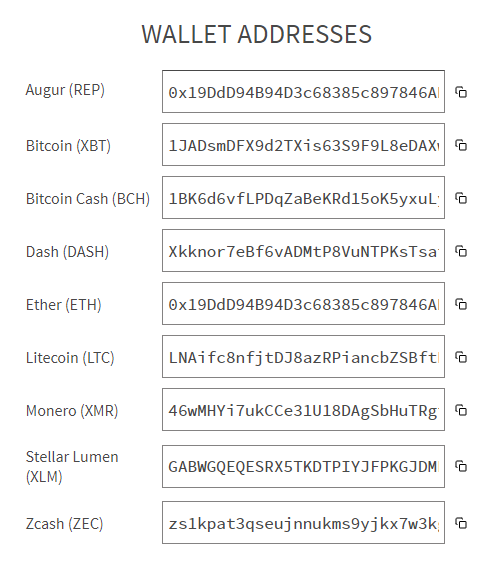Focus the Bitcoin Cash address field
This screenshot has height=566, width=480.
point(303,197)
